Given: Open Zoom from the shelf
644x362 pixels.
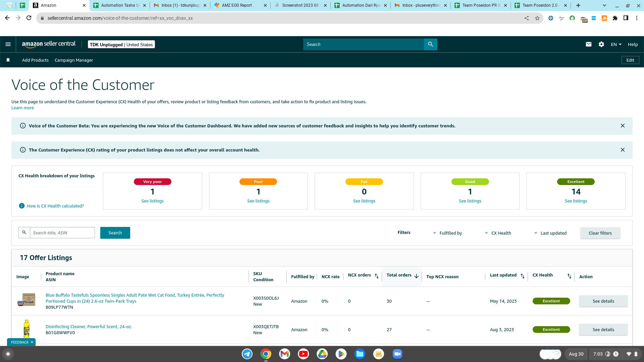Looking at the screenshot, I should 397,354.
